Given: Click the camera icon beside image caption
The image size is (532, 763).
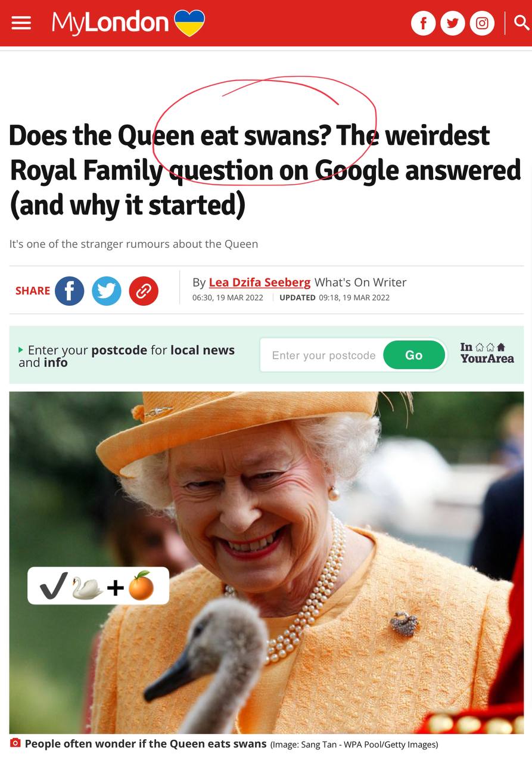Looking at the screenshot, I should 15,743.
